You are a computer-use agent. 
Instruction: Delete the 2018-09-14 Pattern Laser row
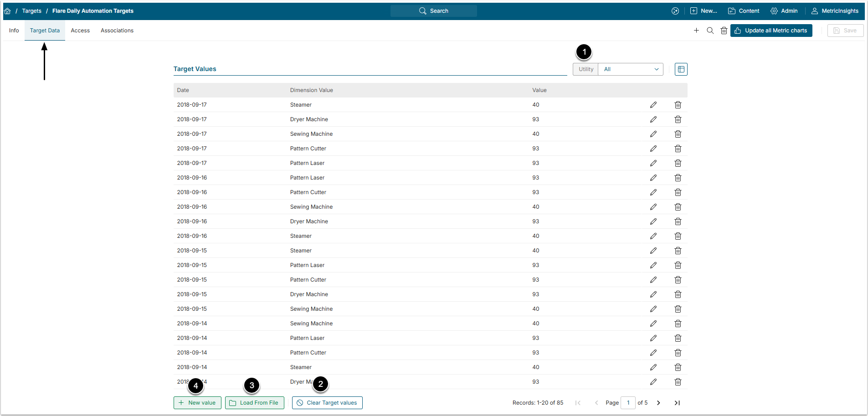[678, 338]
